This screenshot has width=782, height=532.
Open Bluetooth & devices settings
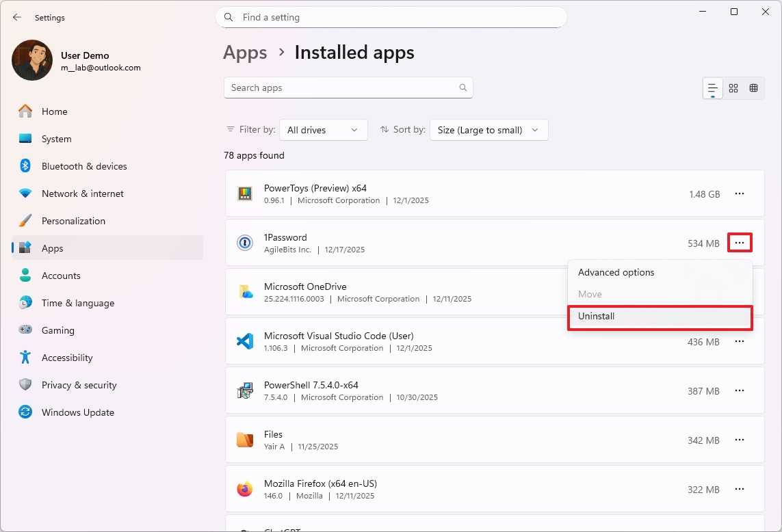click(83, 166)
